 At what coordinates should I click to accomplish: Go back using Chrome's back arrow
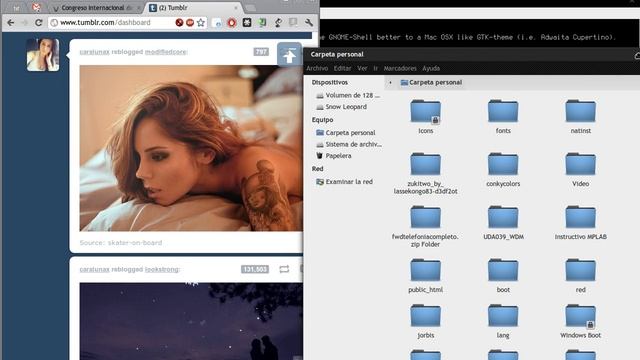[x=11, y=22]
